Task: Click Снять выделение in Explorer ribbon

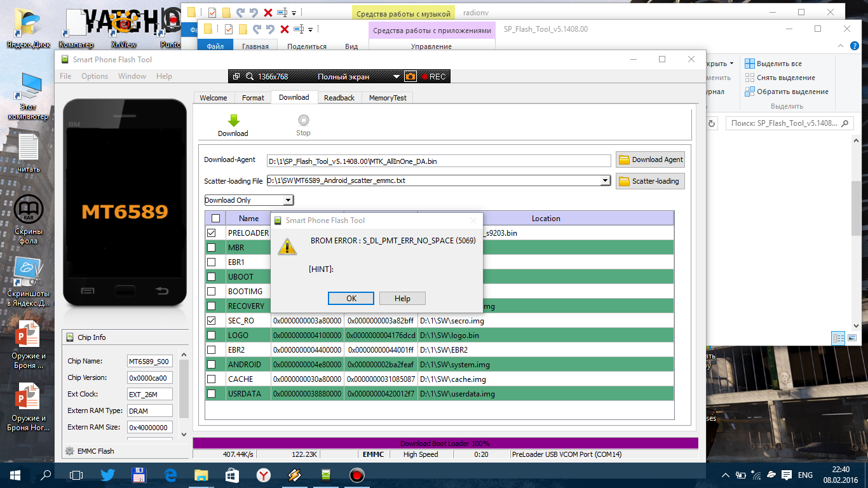Action: [780, 78]
